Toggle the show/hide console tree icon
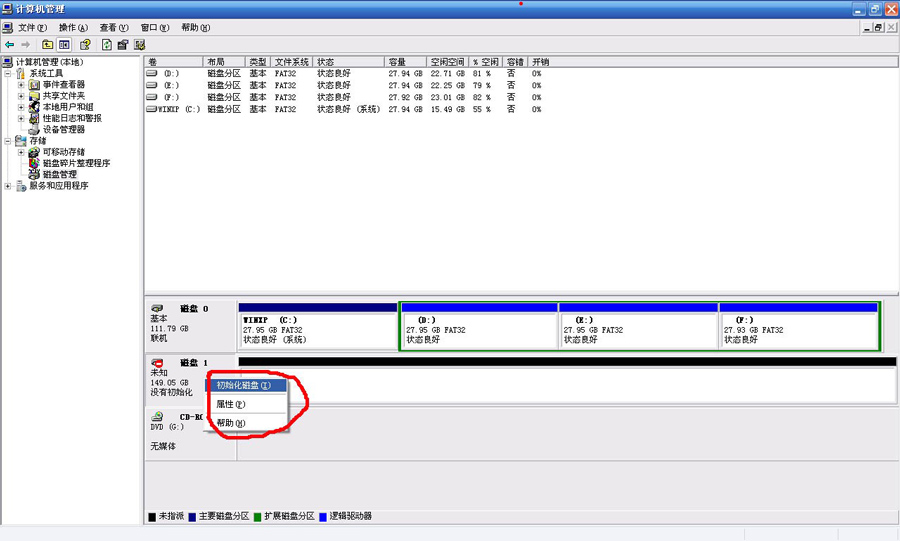The image size is (900, 541). pos(64,45)
